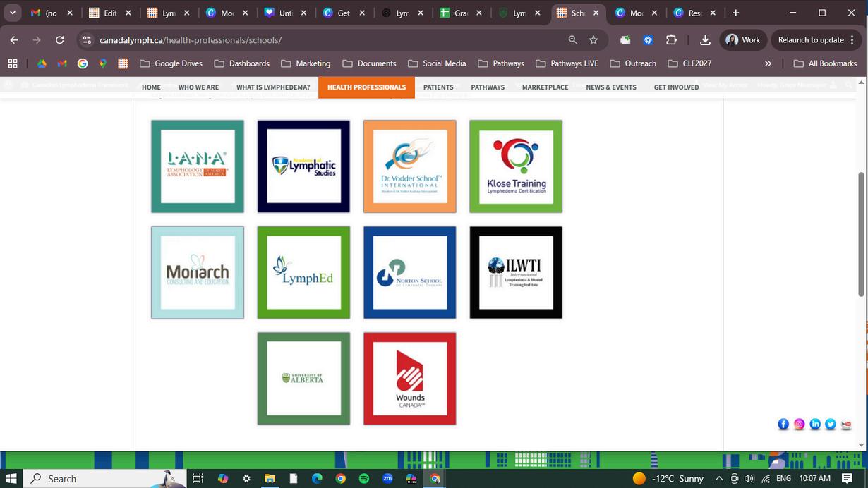Open the LymphEd logo tile
Viewport: 868px width, 488px height.
click(303, 272)
